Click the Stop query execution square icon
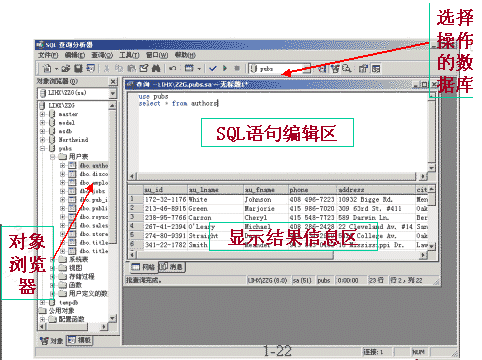This screenshot has width=482, height=360. (237, 68)
